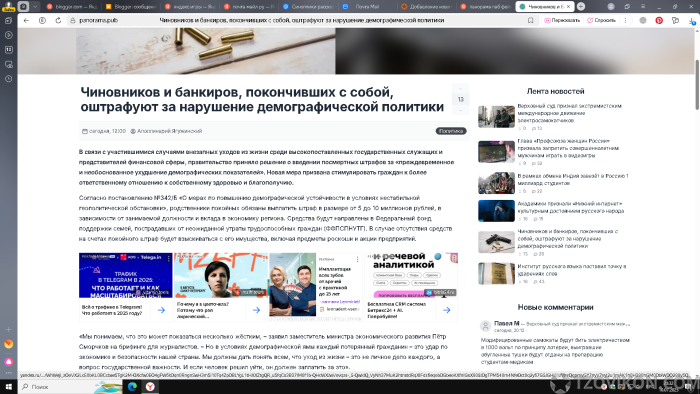Click the arrow under the Битрикс24 CRM ad
Viewport: 700px width, 394px height.
click(x=447, y=310)
